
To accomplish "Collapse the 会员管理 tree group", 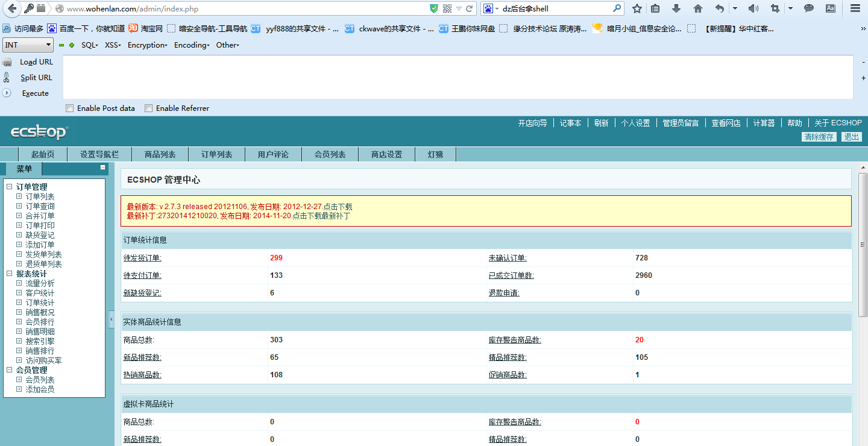I will pyautogui.click(x=10, y=370).
